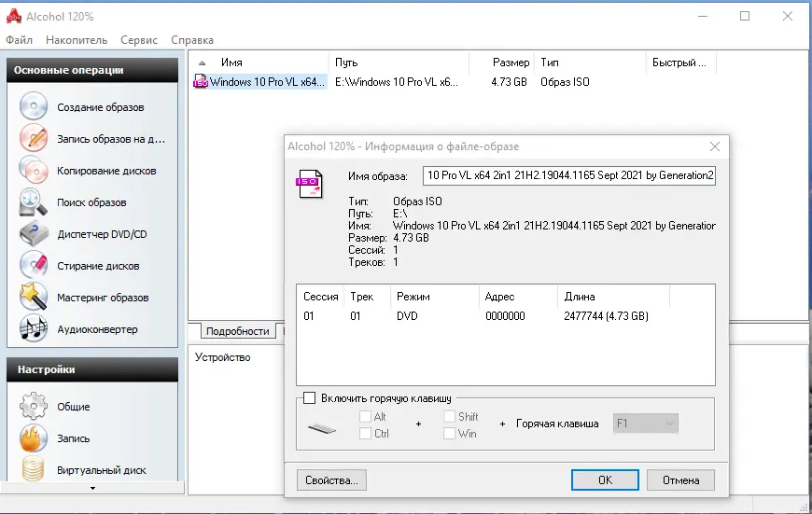Viewport: 812px width, 514px height.
Task: Close the image info dialog
Action: (x=715, y=146)
